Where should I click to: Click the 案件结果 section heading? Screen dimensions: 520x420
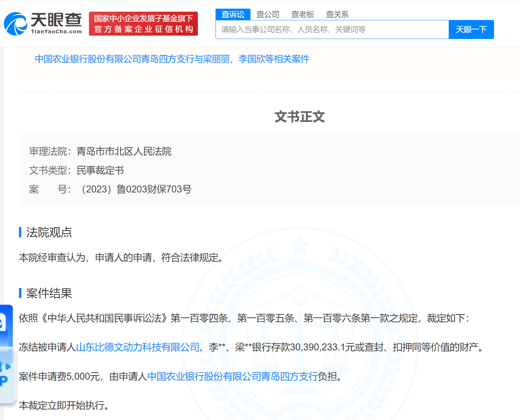tap(49, 293)
